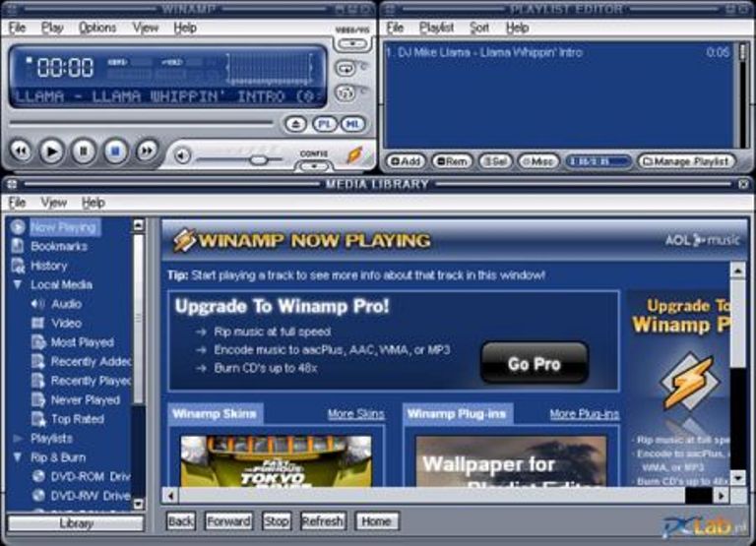Open the Sort menu in Playlist Editor
The image size is (756, 546).
(479, 28)
